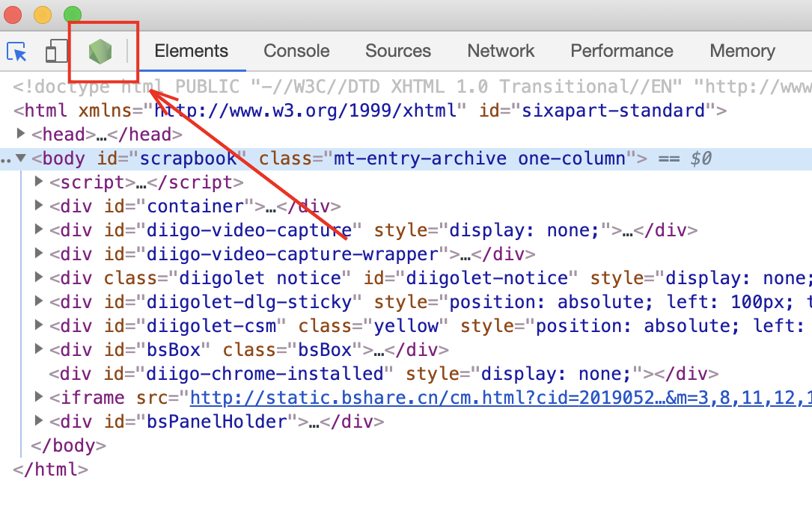The height and width of the screenshot is (516, 812).
Task: Select the doctype declaration line
Action: tap(412, 87)
